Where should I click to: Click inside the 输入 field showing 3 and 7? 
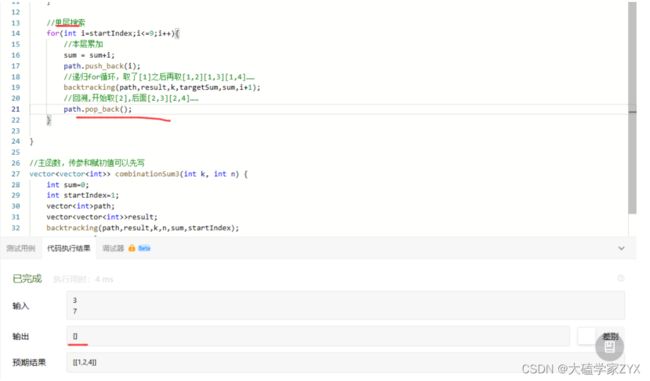345,306
